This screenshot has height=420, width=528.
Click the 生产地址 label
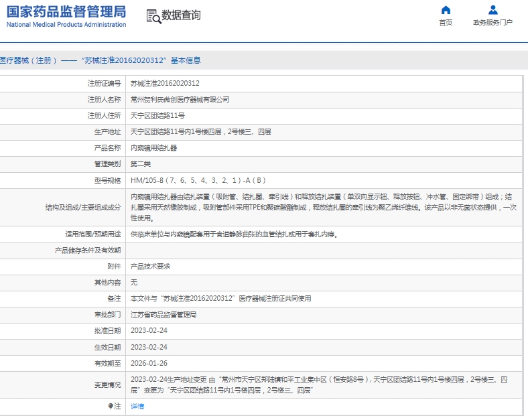tap(107, 132)
